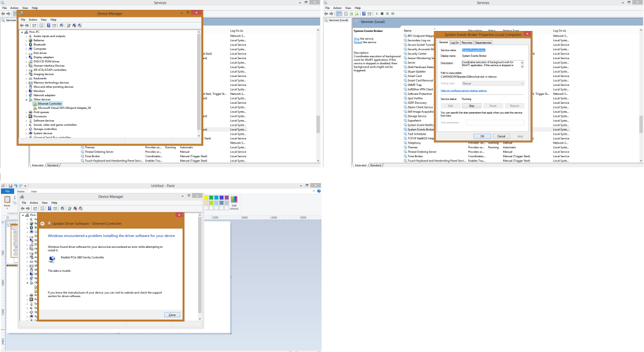Click 'Restart the service' link
The height and width of the screenshot is (352, 644).
coord(358,42)
